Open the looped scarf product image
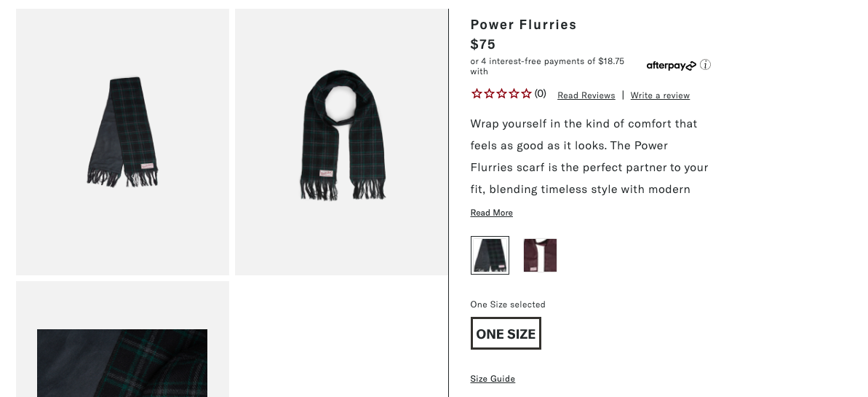The width and height of the screenshot is (868, 397). 341,142
